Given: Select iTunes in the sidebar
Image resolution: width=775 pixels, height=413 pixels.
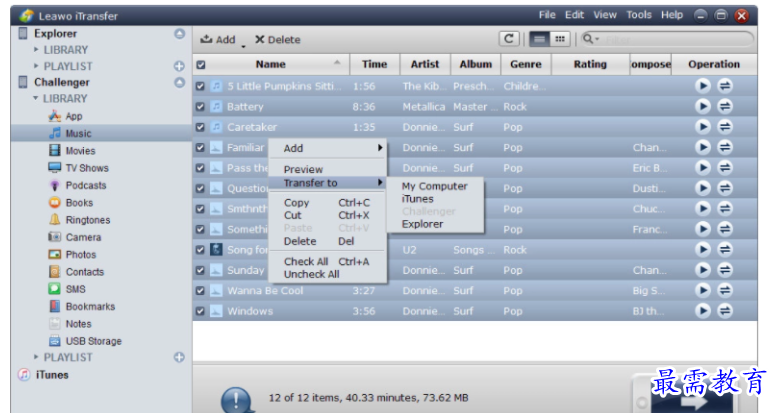Looking at the screenshot, I should (x=43, y=375).
